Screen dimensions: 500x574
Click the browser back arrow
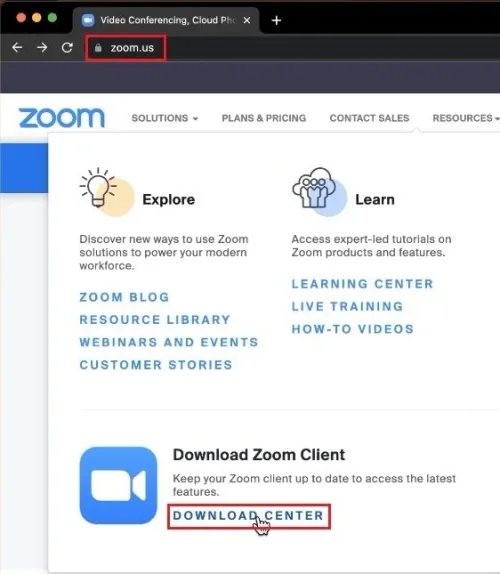pyautogui.click(x=17, y=47)
